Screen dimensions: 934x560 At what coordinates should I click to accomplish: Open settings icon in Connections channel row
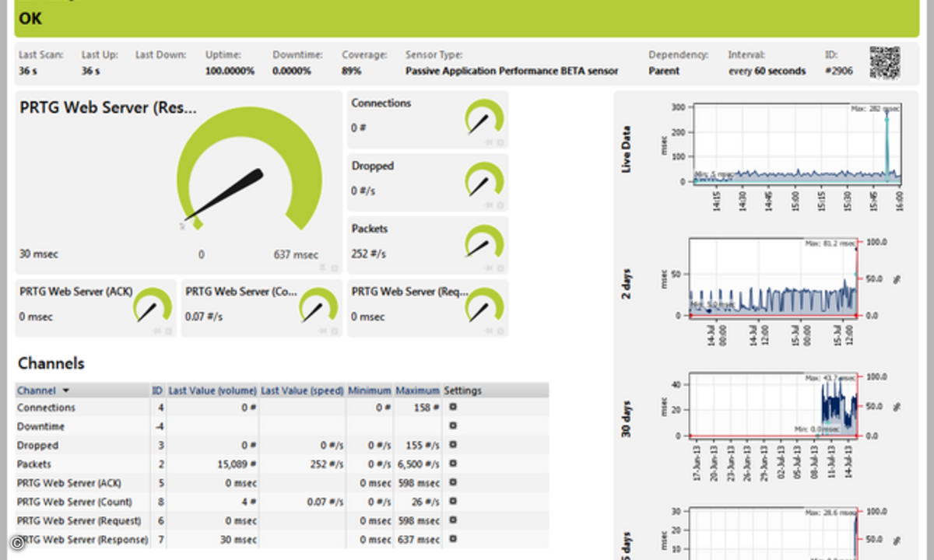[x=453, y=407]
